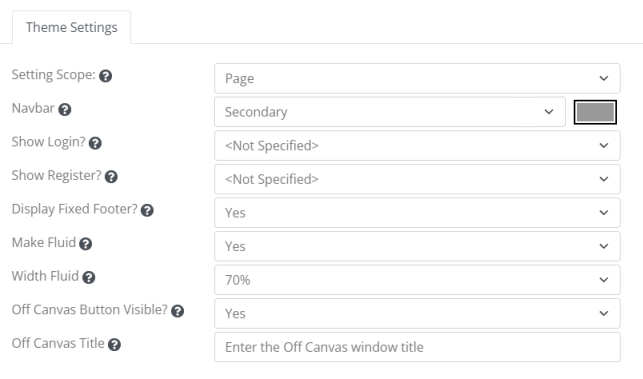
Task: Focus the Off Canvas window title field
Action: point(417,347)
